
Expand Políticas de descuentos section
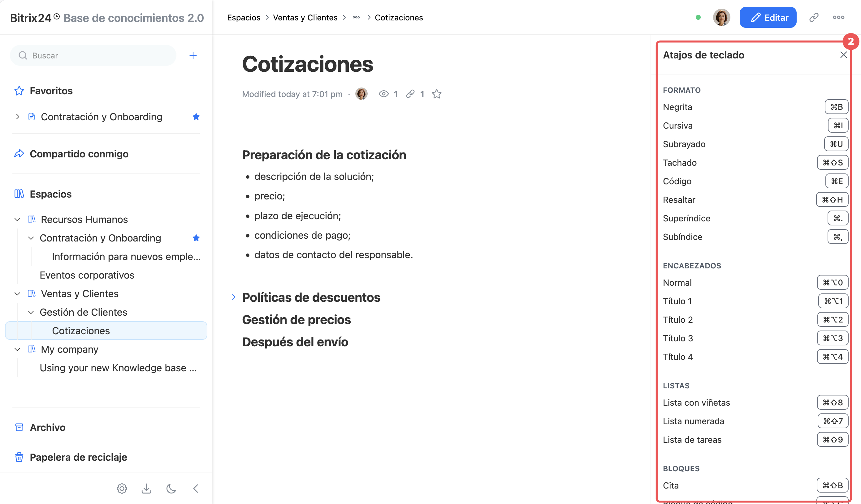[234, 297]
